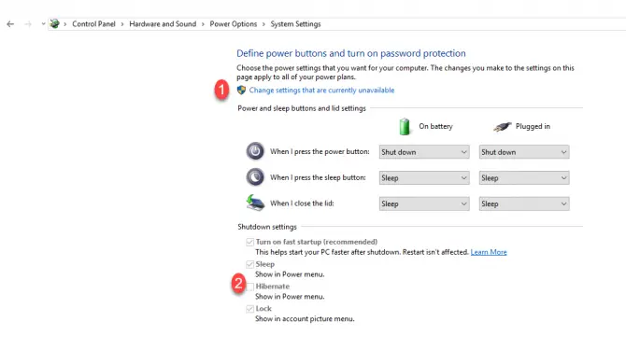626x364 pixels.
Task: Toggle Turn on fast startup checkbox
Action: tap(249, 242)
